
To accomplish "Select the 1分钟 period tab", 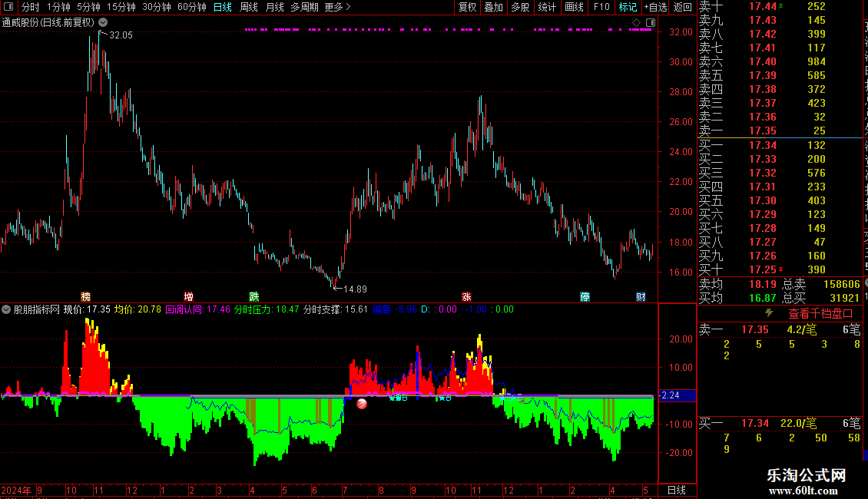I will (x=58, y=7).
